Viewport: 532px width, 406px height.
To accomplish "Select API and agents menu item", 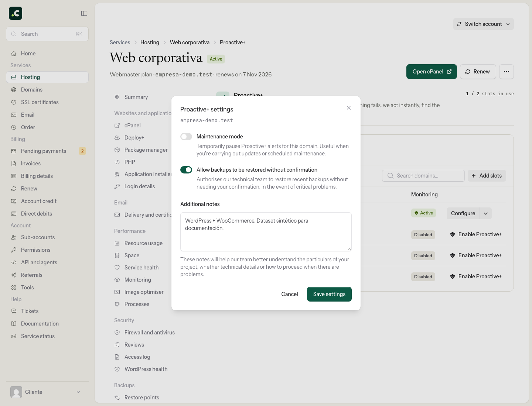I will 47,262.
